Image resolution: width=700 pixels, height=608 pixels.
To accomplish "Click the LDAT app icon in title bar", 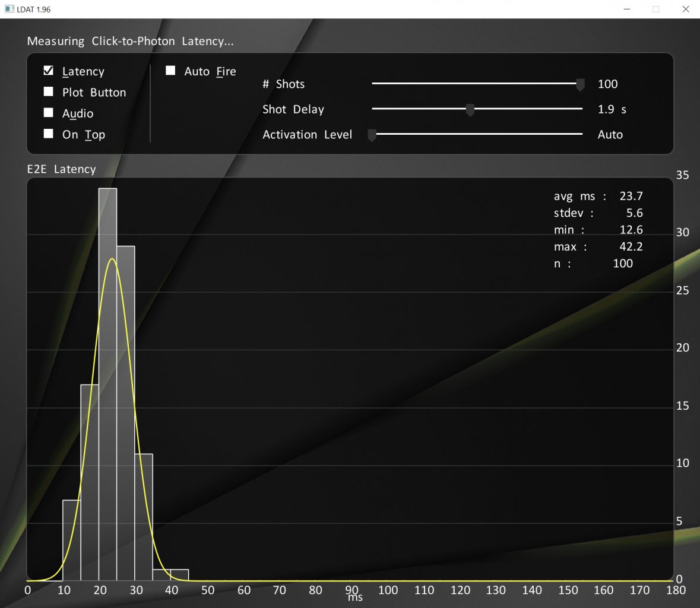I will 9,9.
